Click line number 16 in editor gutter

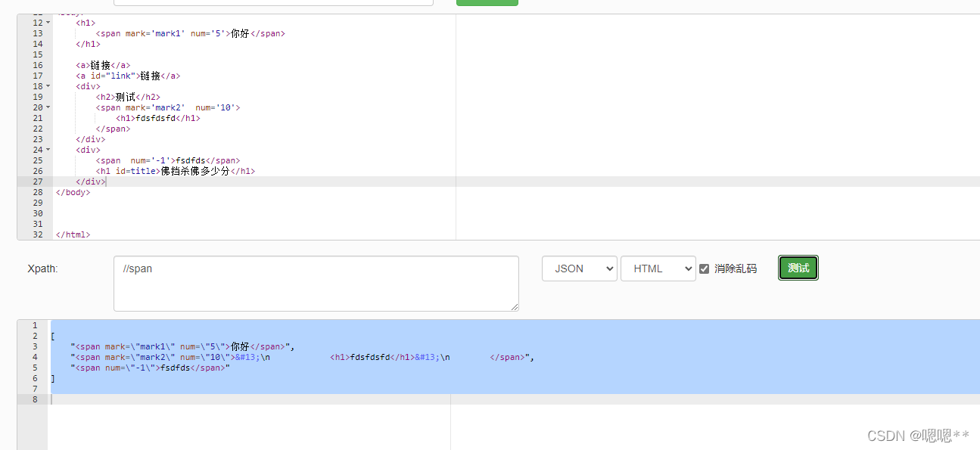(38, 65)
